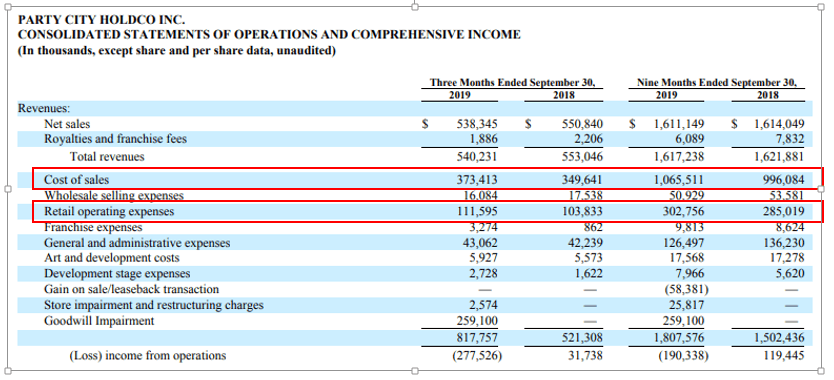This screenshot has width=834, height=380.
Task: Click the left-middle image resize handle
Action: pyautogui.click(x=7, y=189)
